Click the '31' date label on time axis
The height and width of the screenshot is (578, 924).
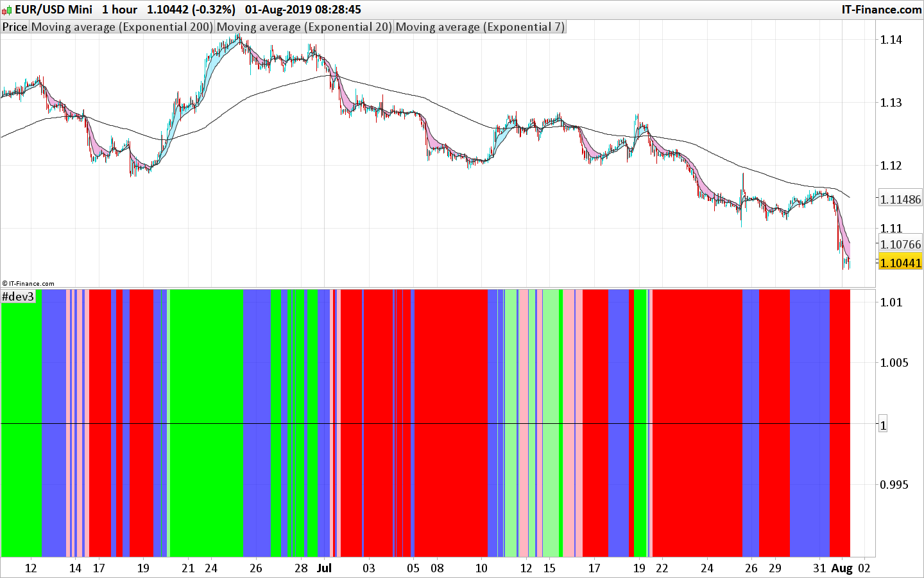click(x=819, y=568)
